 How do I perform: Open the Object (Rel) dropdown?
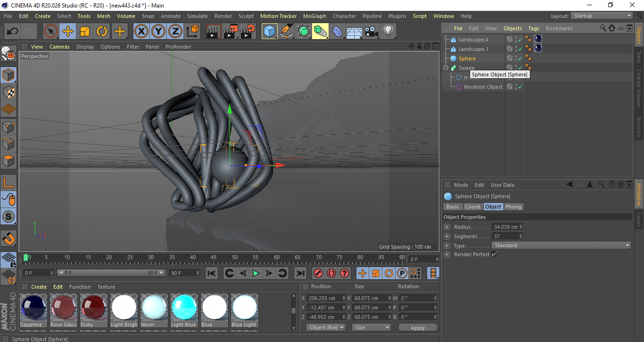tap(326, 327)
